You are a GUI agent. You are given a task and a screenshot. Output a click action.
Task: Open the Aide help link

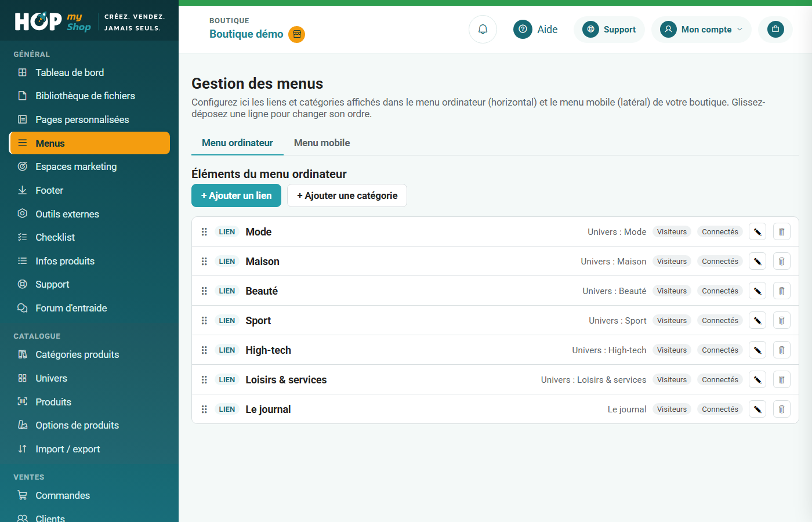tap(535, 29)
